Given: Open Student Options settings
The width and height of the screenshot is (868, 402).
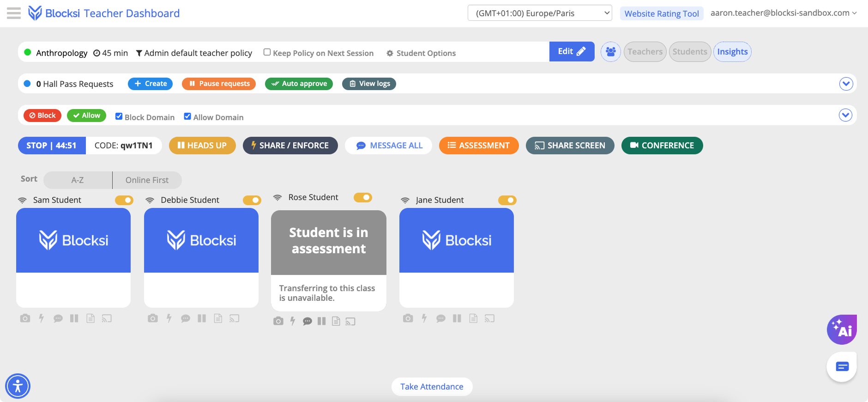Looking at the screenshot, I should coord(421,53).
